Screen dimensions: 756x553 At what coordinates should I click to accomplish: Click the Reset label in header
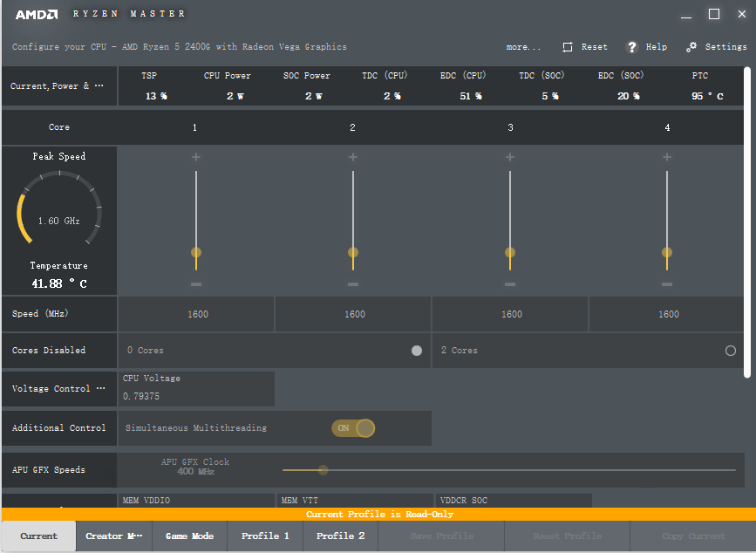pos(594,47)
